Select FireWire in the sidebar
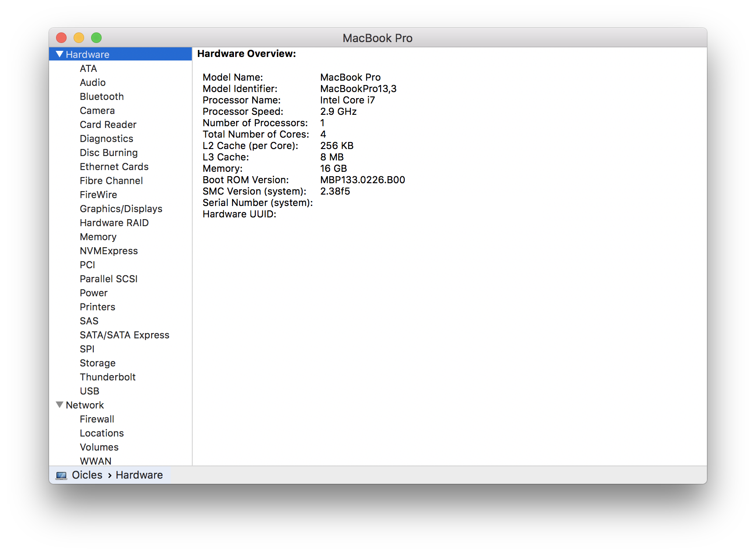Image resolution: width=756 pixels, height=554 pixels. point(99,195)
